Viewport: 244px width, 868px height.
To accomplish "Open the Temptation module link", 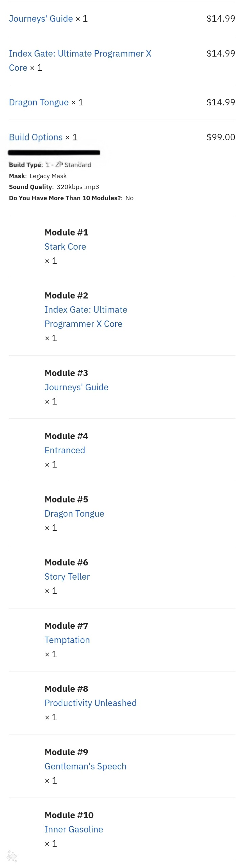I will pos(67,640).
